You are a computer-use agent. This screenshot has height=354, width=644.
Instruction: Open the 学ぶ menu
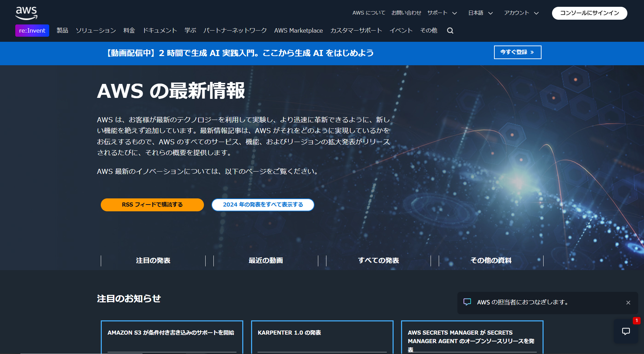(190, 31)
